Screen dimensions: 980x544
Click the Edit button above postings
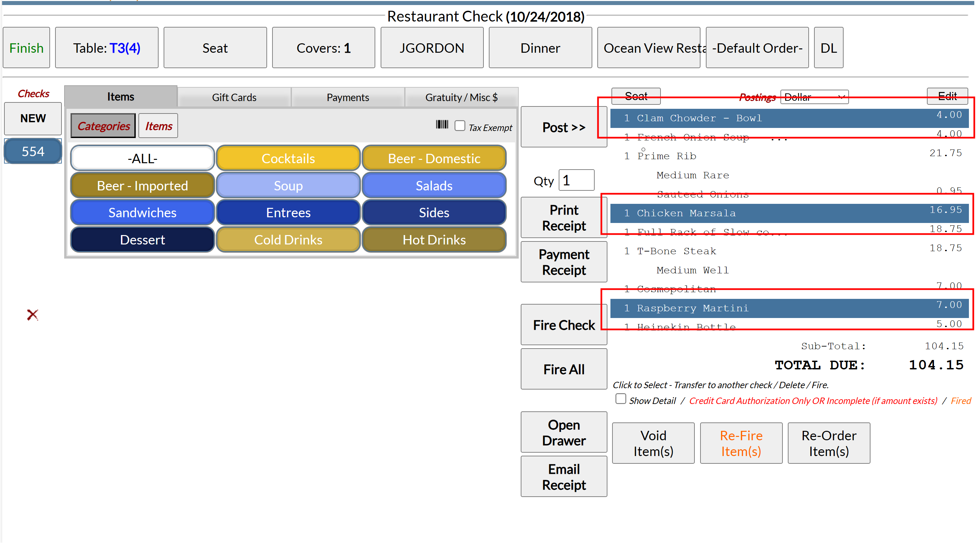pos(947,96)
